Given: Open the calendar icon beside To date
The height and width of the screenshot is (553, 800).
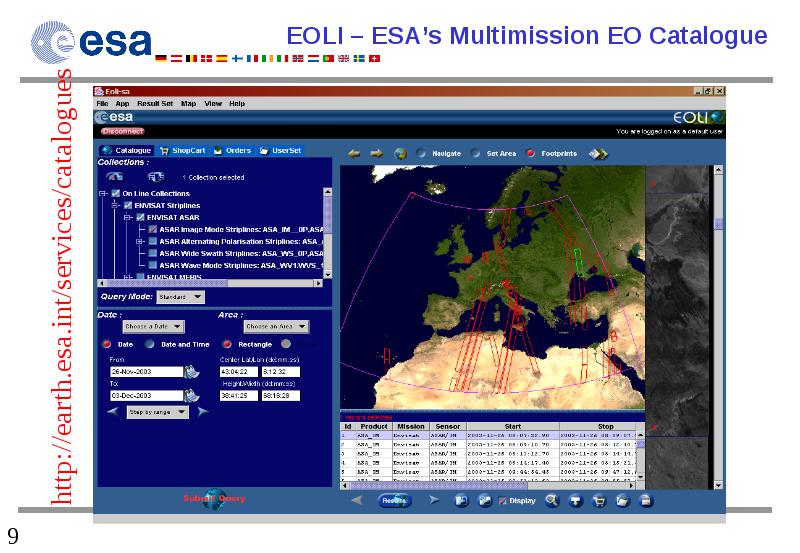Looking at the screenshot, I should pos(192,395).
